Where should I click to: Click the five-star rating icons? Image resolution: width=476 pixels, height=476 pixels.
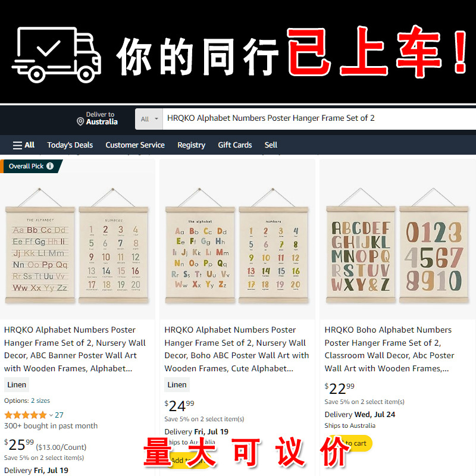[x=26, y=415]
